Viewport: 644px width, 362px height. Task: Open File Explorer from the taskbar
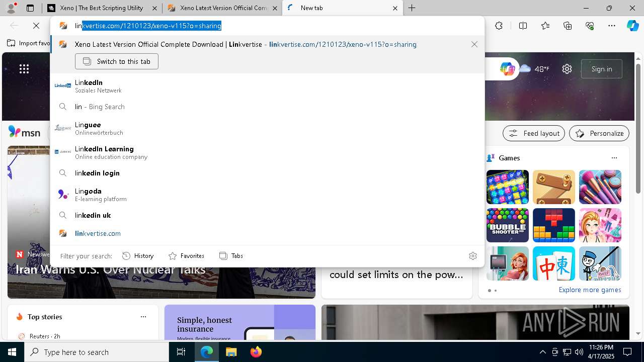click(x=231, y=352)
